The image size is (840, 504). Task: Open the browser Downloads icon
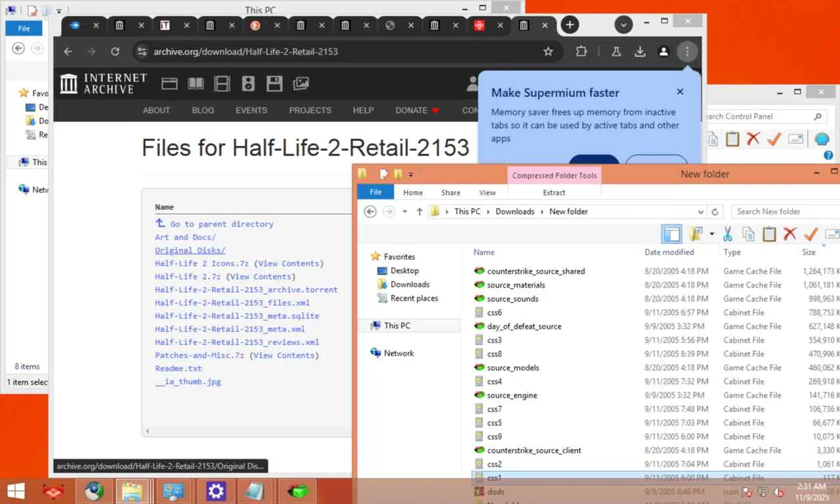[640, 51]
